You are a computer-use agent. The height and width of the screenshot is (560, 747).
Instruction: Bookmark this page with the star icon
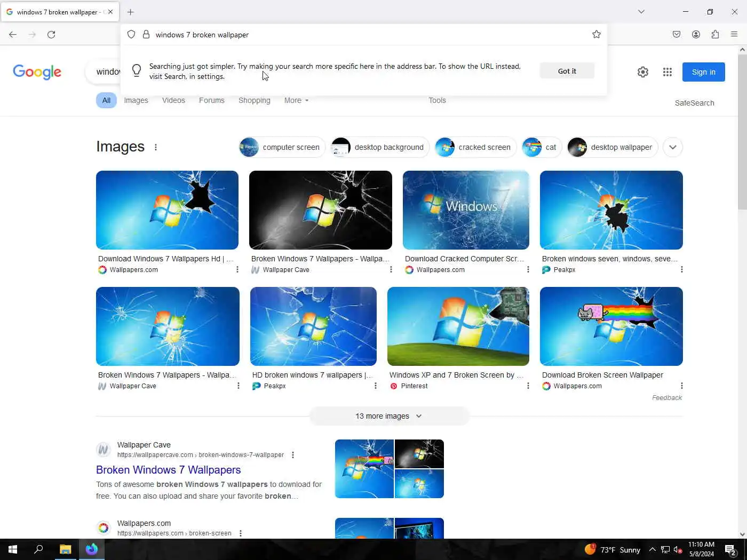click(x=597, y=35)
